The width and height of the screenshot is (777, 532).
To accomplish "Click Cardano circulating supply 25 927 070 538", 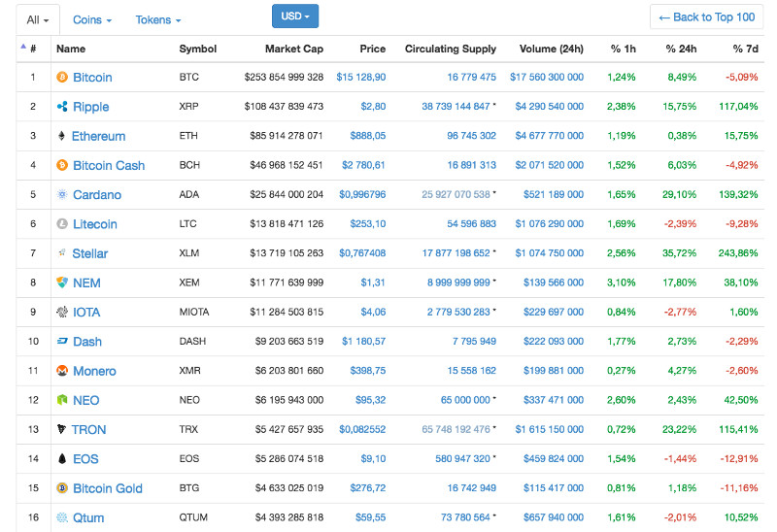I will (456, 195).
